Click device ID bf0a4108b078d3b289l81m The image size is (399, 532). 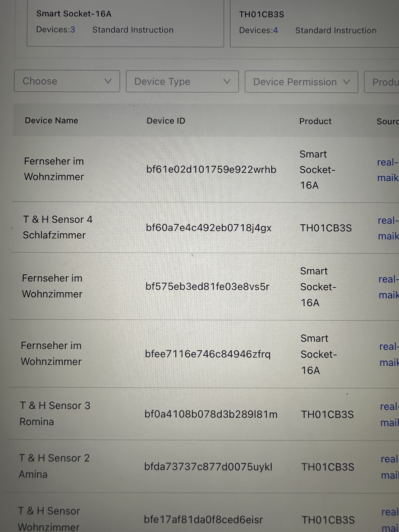(211, 414)
